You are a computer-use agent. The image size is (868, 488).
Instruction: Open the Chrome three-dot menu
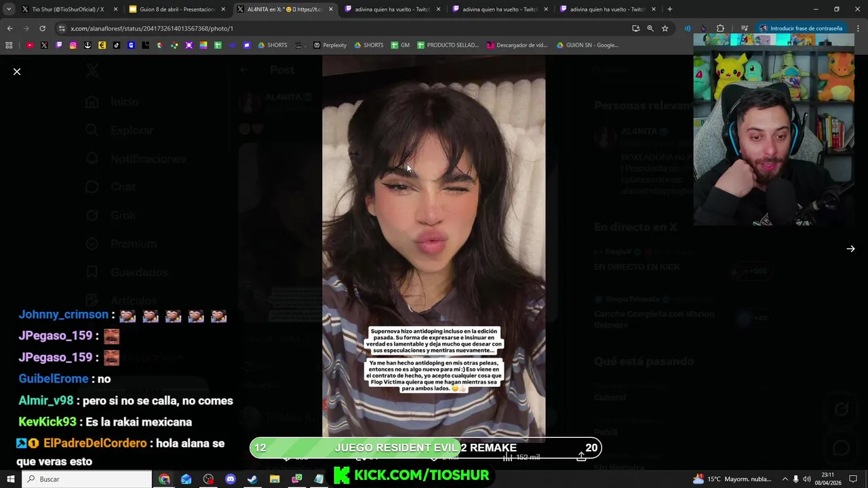tap(857, 28)
